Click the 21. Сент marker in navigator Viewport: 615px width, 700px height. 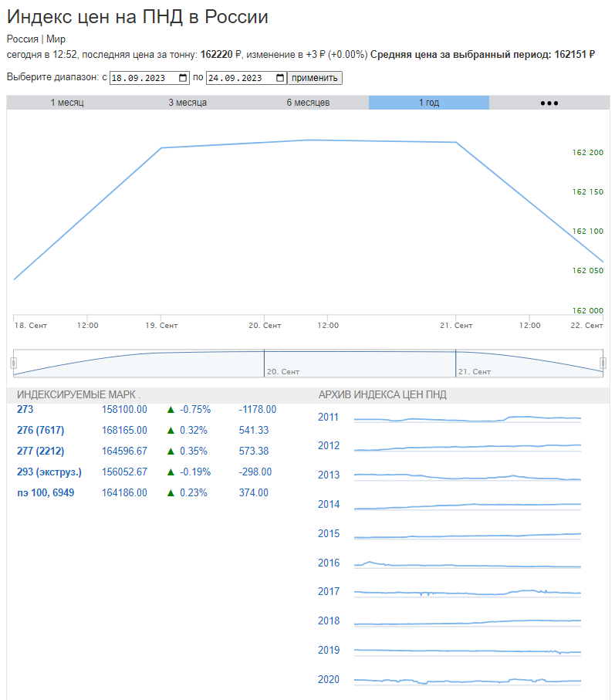click(x=475, y=371)
